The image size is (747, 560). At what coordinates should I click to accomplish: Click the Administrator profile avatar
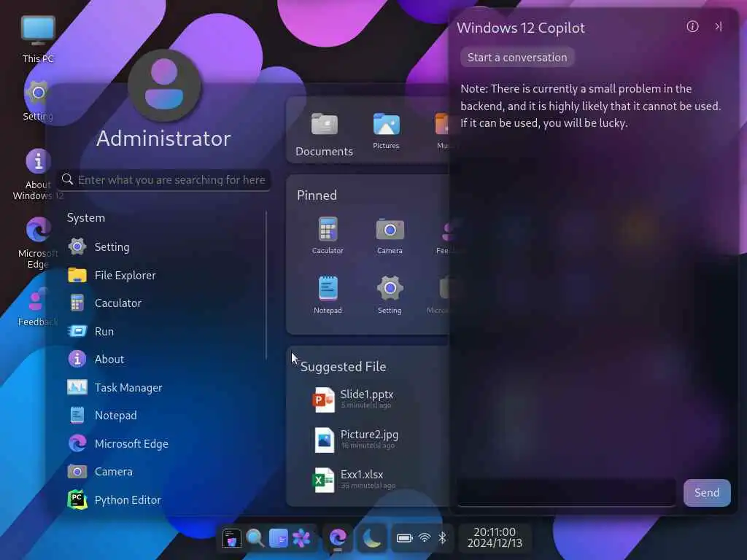(164, 86)
